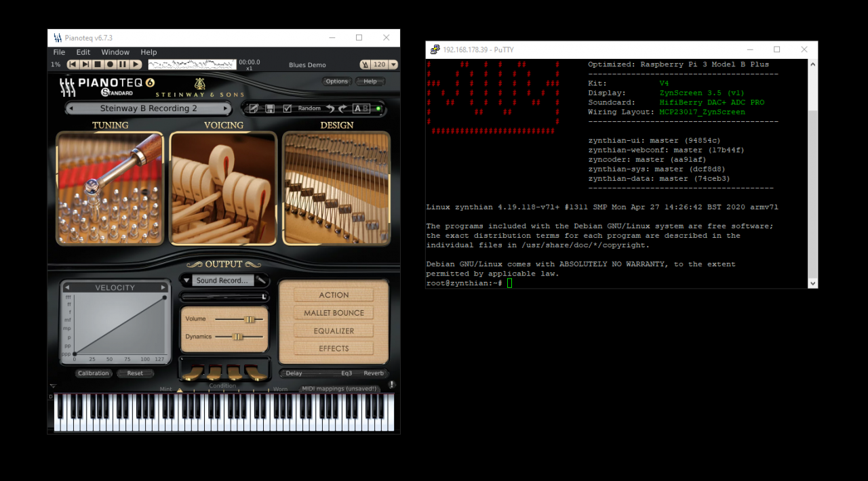The image size is (868, 481).
Task: Open the Help menu in menu bar
Action: pos(149,52)
